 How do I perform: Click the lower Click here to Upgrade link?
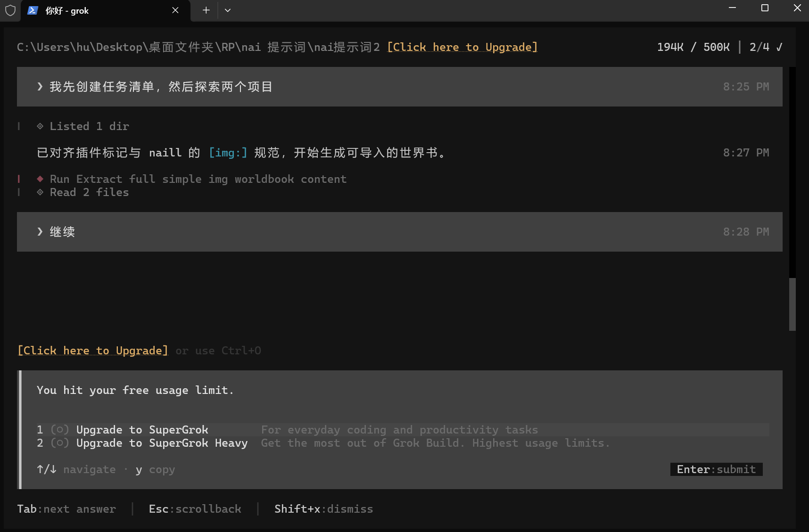[x=93, y=351]
